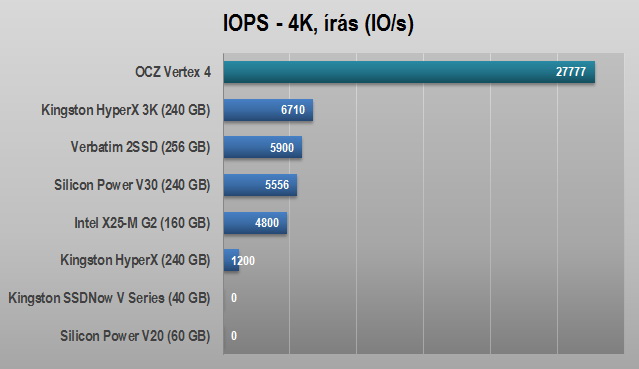639x369 pixels.
Task: Select the Kingston HyperX 3K bar
Action: tap(268, 110)
